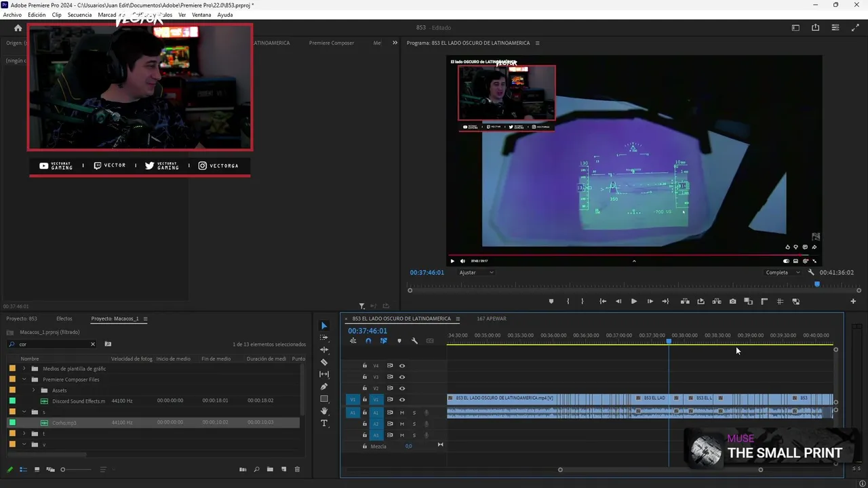Go to In point in Program monitor

click(603, 302)
